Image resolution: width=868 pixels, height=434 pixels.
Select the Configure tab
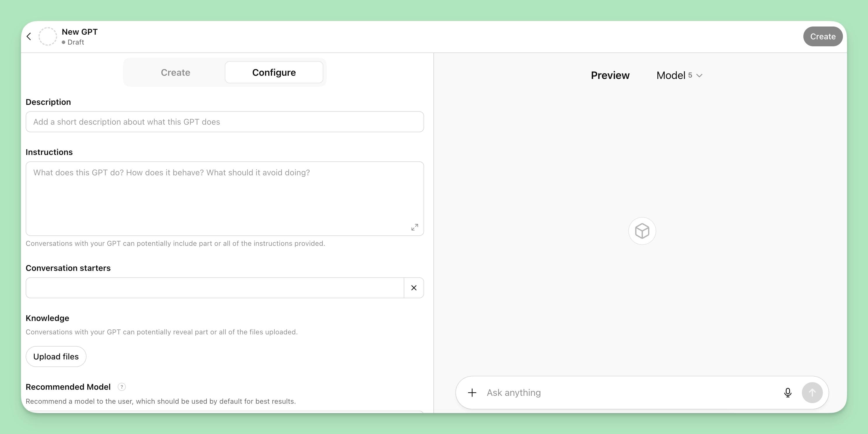(274, 72)
